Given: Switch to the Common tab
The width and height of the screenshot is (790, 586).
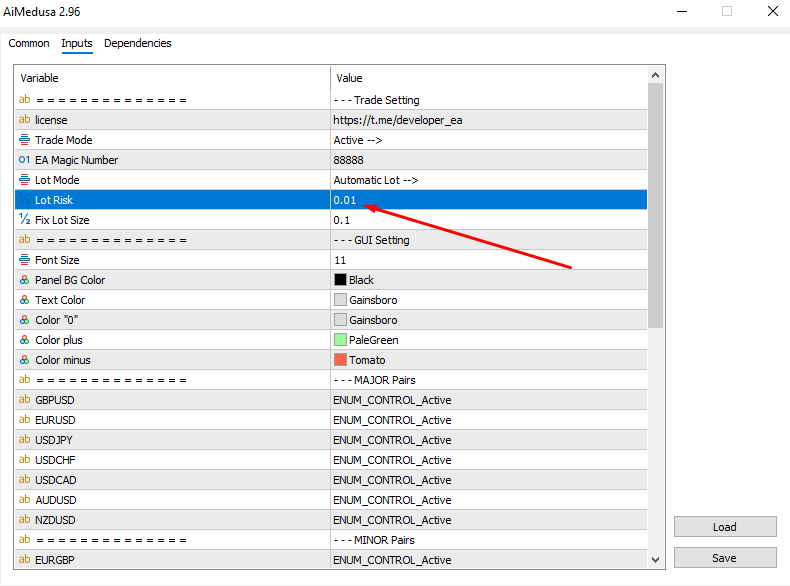Looking at the screenshot, I should coord(29,43).
